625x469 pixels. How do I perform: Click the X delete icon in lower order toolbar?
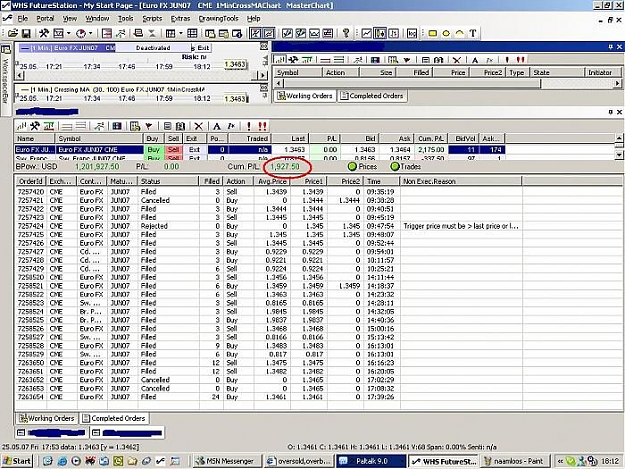coord(199,126)
